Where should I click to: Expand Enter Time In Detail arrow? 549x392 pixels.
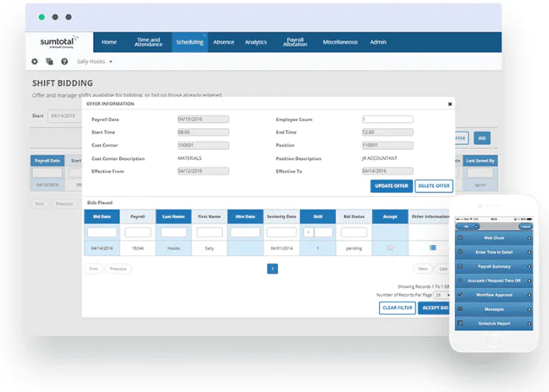[529, 252]
